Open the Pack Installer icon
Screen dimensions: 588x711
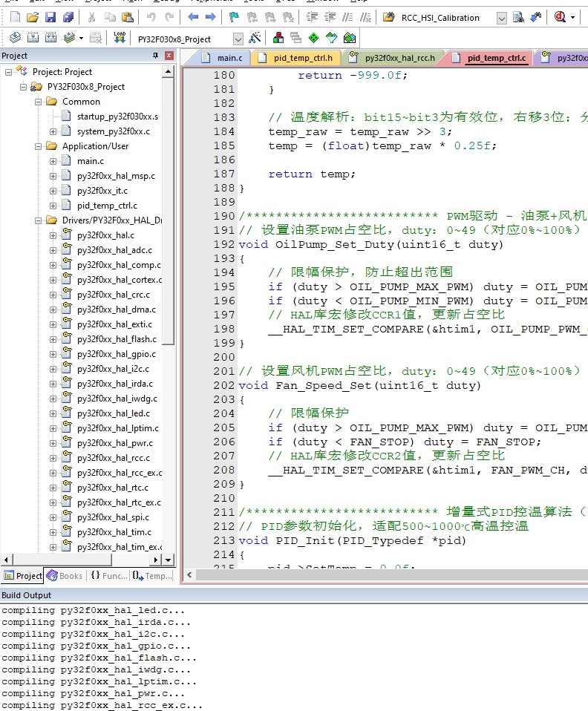point(350,38)
